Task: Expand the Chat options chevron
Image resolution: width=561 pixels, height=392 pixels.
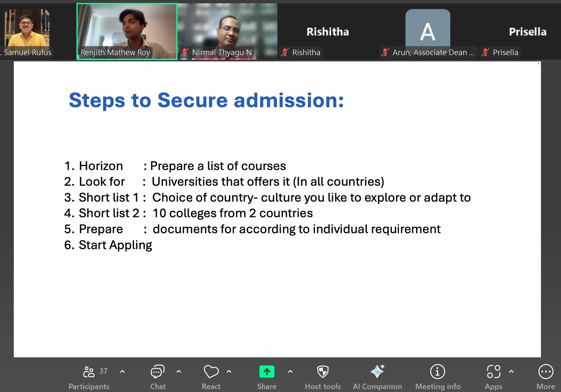Action: pyautogui.click(x=179, y=371)
